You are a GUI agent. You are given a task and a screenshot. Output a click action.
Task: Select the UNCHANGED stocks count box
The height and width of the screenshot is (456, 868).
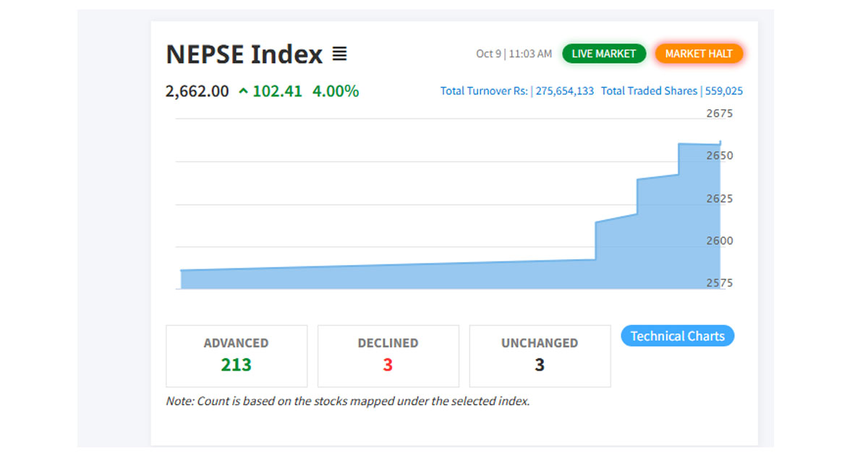click(540, 355)
